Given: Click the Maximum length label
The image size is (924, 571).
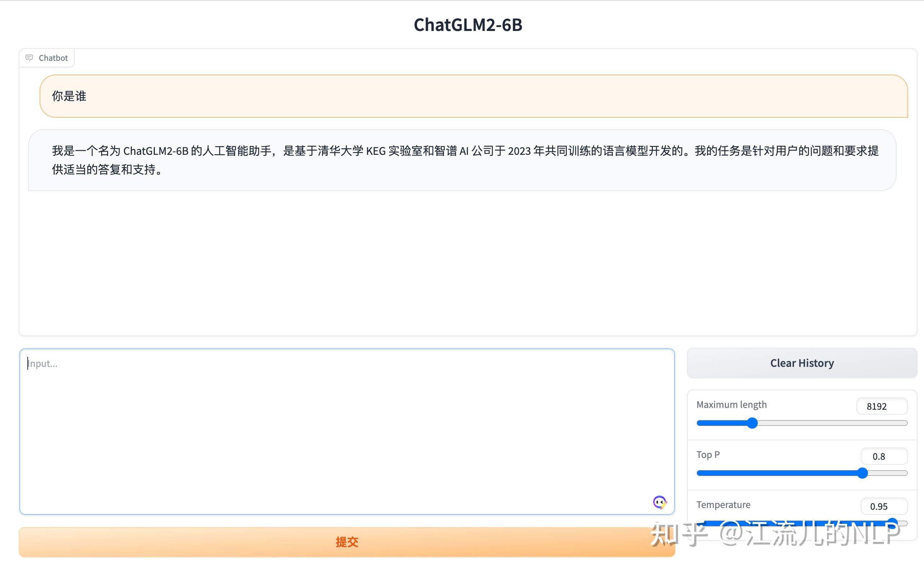Looking at the screenshot, I should 731,404.
